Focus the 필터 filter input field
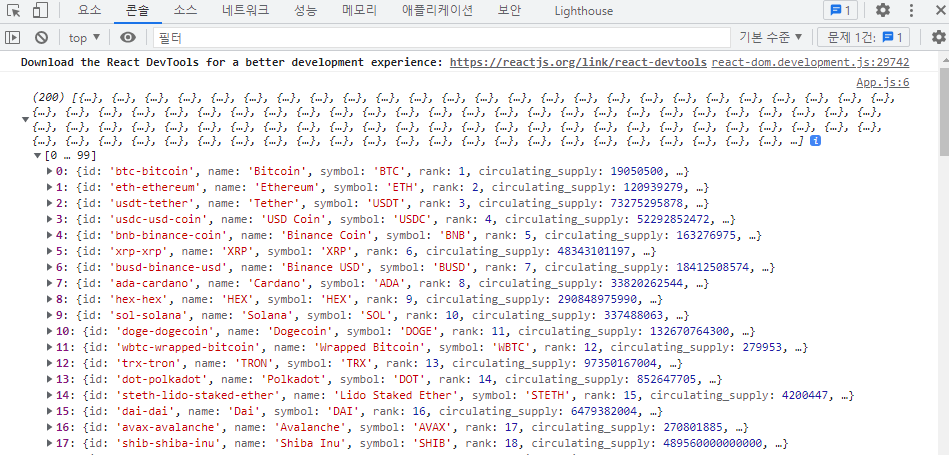This screenshot has width=949, height=455. click(441, 38)
